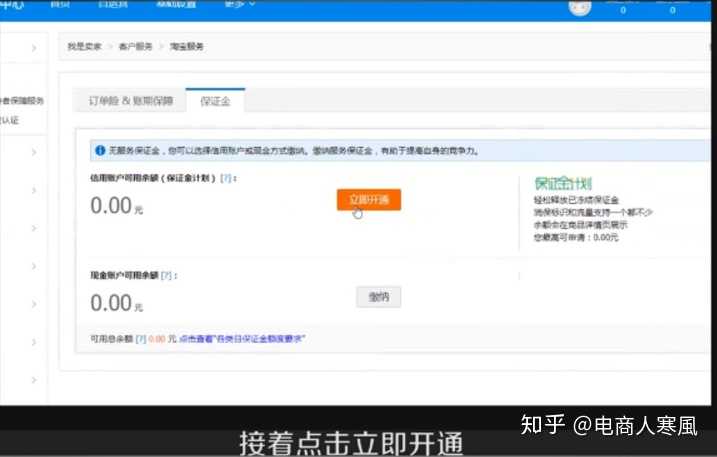Open the 各类目保证金额度要求 link
The height and width of the screenshot is (457, 717).
(x=243, y=339)
